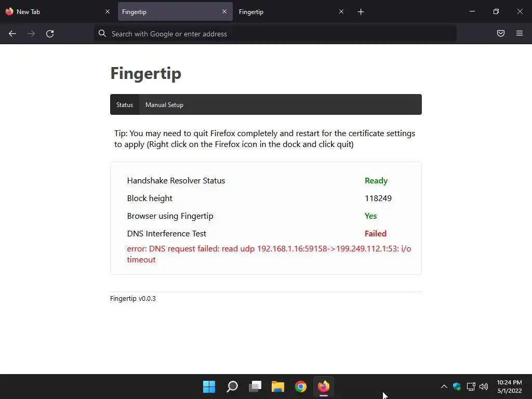532x399 pixels.
Task: Click the Ready status value
Action: pyautogui.click(x=376, y=181)
